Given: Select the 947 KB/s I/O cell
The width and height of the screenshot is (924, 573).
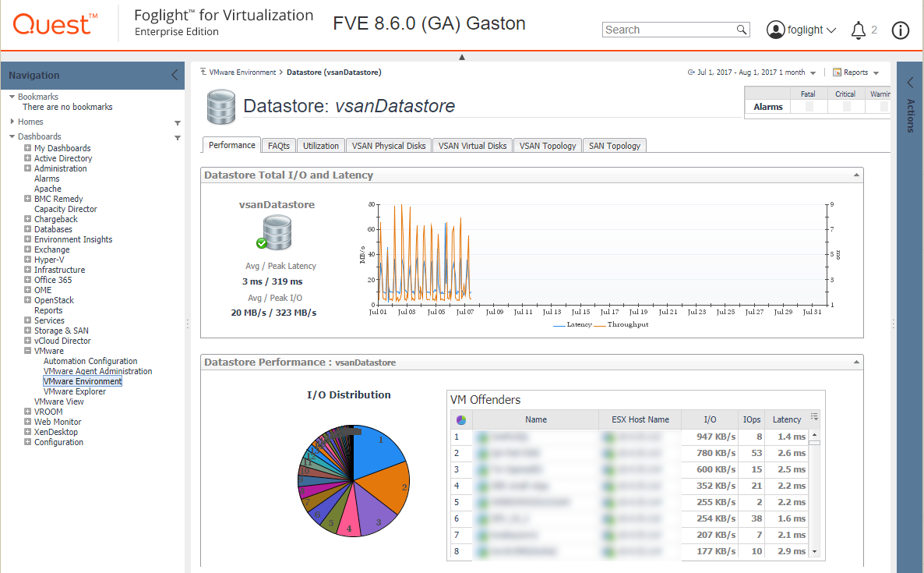Looking at the screenshot, I should [x=710, y=437].
